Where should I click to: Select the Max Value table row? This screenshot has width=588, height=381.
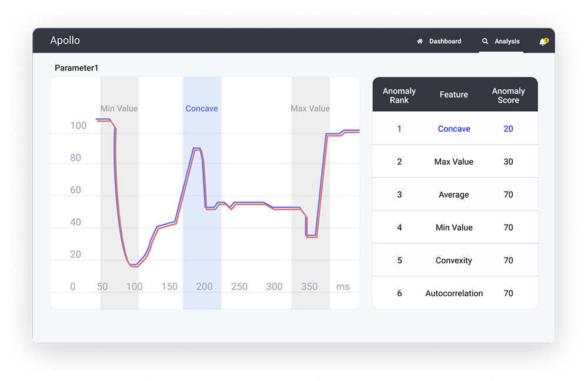click(454, 162)
